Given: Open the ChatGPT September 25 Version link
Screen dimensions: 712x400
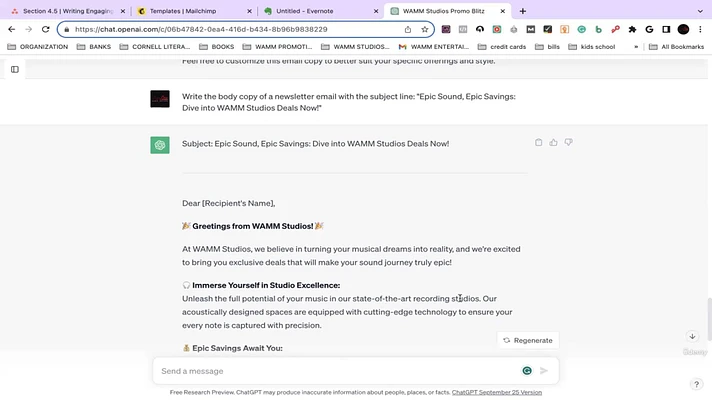Looking at the screenshot, I should [497, 392].
